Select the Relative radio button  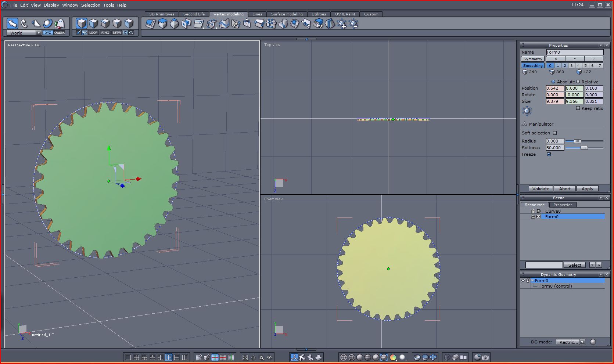pyautogui.click(x=578, y=82)
